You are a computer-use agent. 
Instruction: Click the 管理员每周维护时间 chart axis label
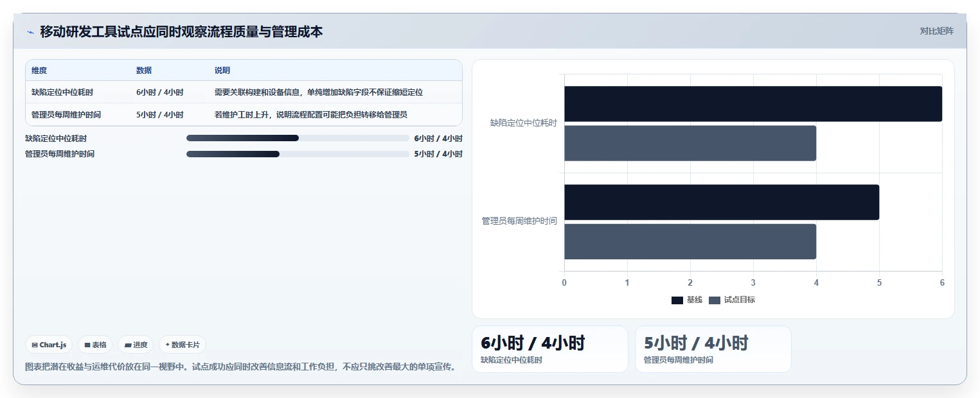coord(520,221)
